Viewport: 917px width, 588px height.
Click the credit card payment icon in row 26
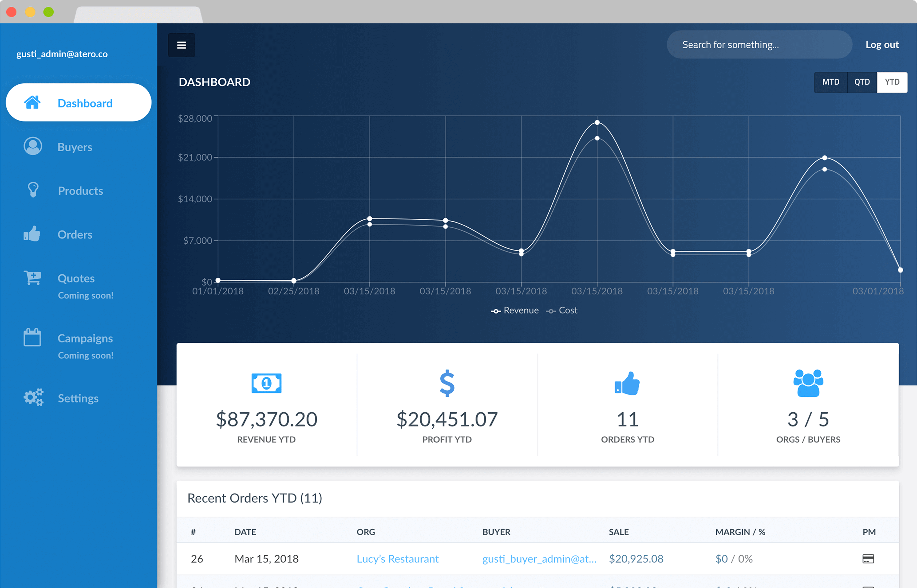pyautogui.click(x=868, y=559)
